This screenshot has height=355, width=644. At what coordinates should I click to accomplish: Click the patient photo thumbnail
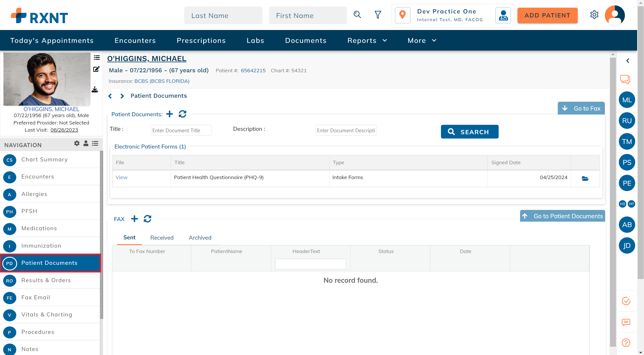[47, 79]
